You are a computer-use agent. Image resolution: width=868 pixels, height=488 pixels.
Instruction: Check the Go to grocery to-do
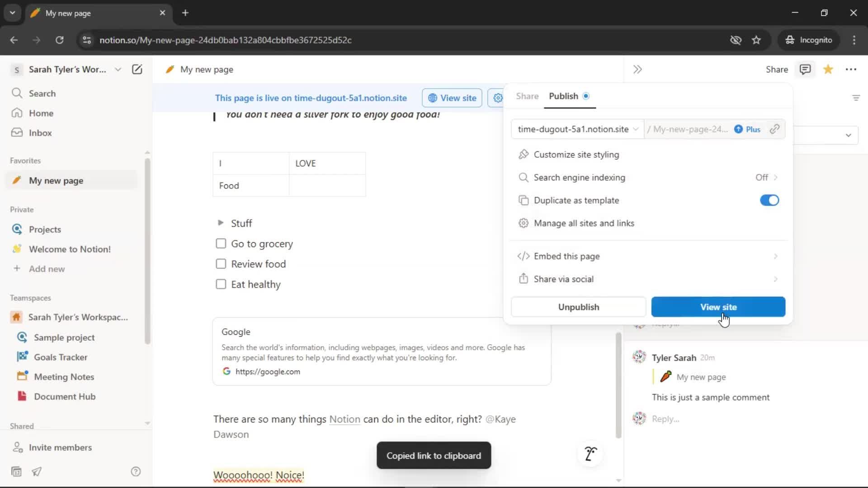click(x=221, y=244)
